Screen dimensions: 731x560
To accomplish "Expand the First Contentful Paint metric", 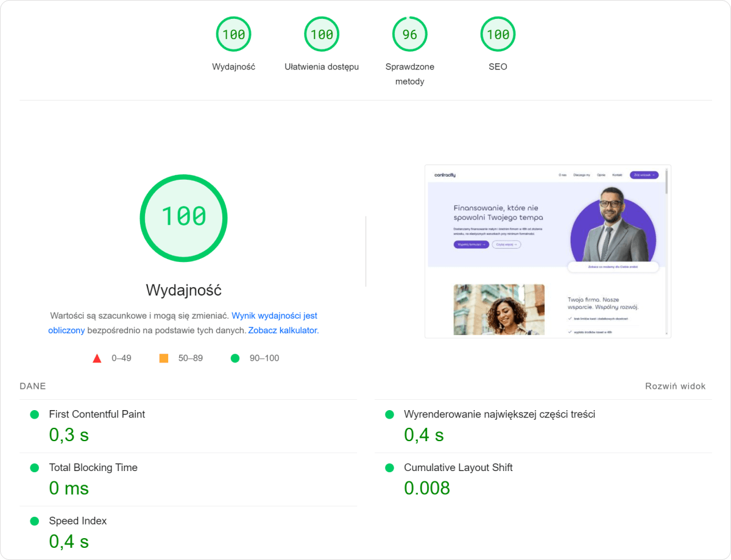I will click(97, 414).
